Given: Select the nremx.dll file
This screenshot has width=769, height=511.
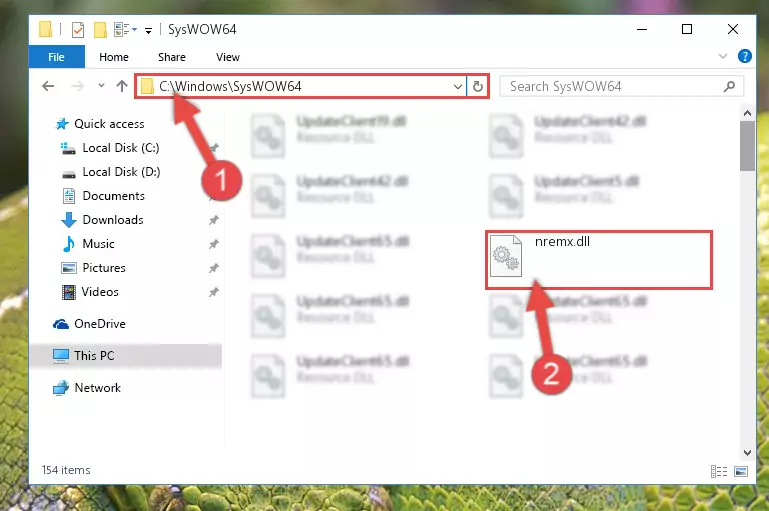Looking at the screenshot, I should coord(598,259).
